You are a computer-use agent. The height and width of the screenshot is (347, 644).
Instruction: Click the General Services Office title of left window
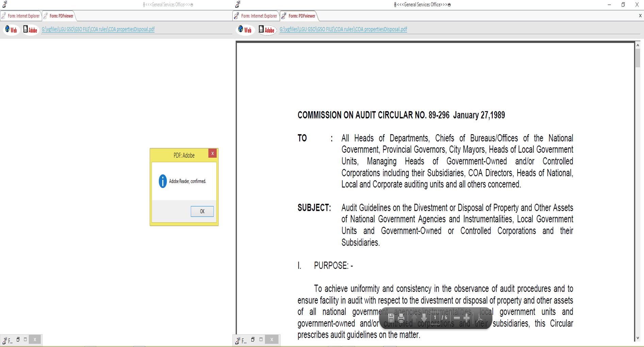pyautogui.click(x=168, y=4)
